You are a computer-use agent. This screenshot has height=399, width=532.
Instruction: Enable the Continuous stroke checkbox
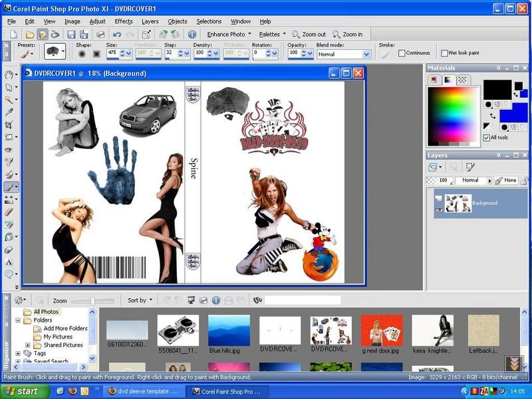click(402, 53)
